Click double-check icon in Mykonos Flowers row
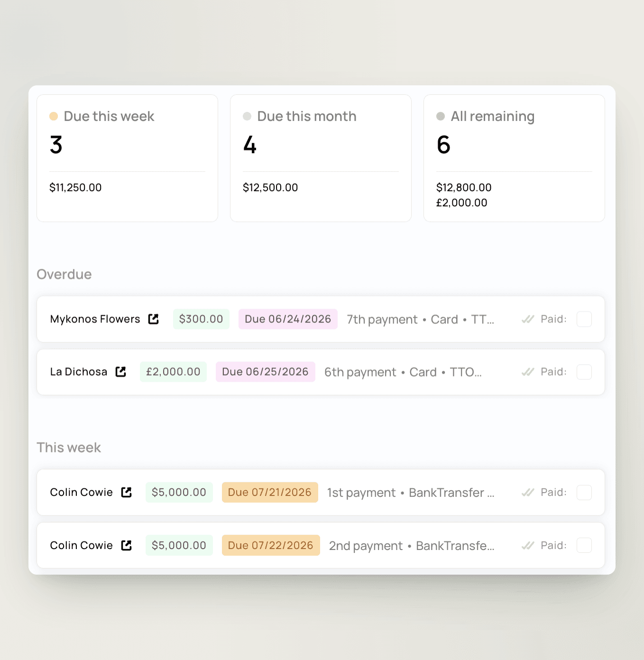Image resolution: width=644 pixels, height=660 pixels. pos(528,319)
